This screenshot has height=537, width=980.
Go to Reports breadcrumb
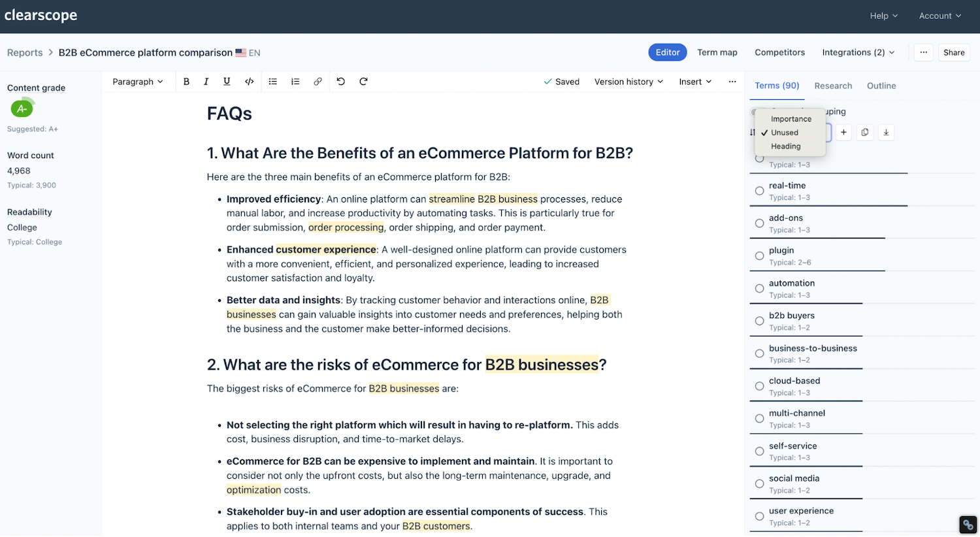[x=25, y=53]
